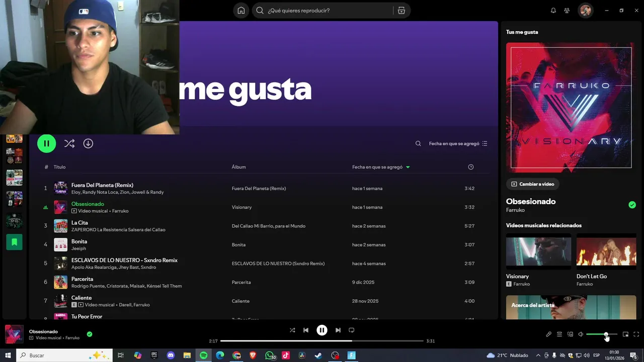
Task: Sort by Título column header
Action: tap(59, 167)
